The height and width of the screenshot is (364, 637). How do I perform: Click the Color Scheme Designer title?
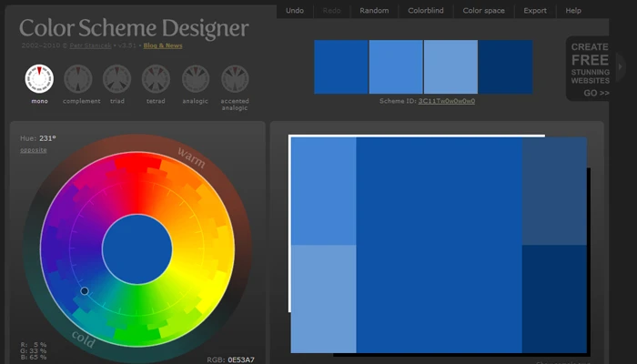coord(134,28)
